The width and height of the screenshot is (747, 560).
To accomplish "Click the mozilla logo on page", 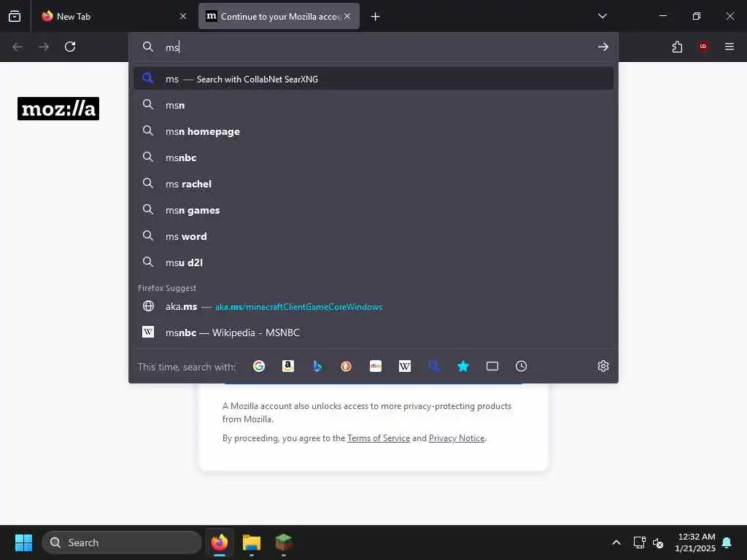I will [x=58, y=109].
